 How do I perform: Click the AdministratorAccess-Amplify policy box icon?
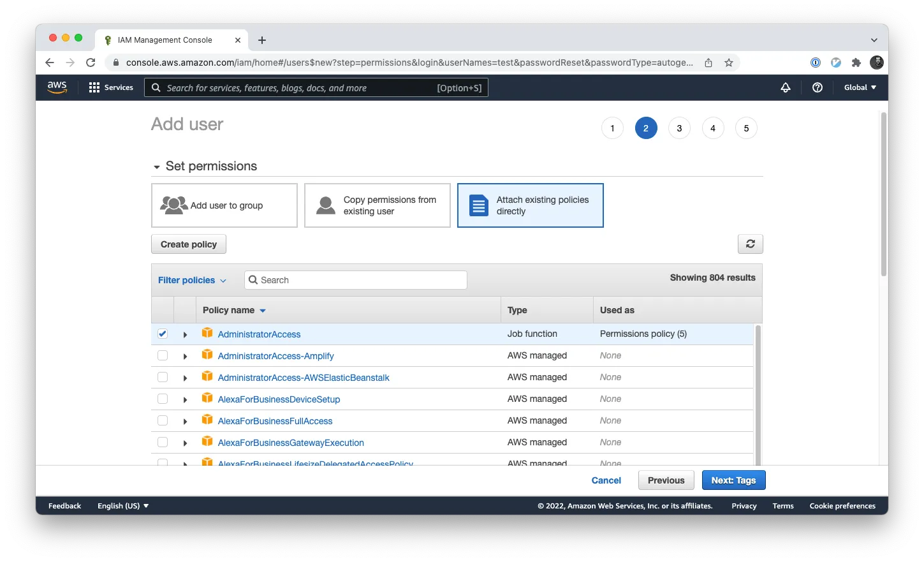click(207, 355)
